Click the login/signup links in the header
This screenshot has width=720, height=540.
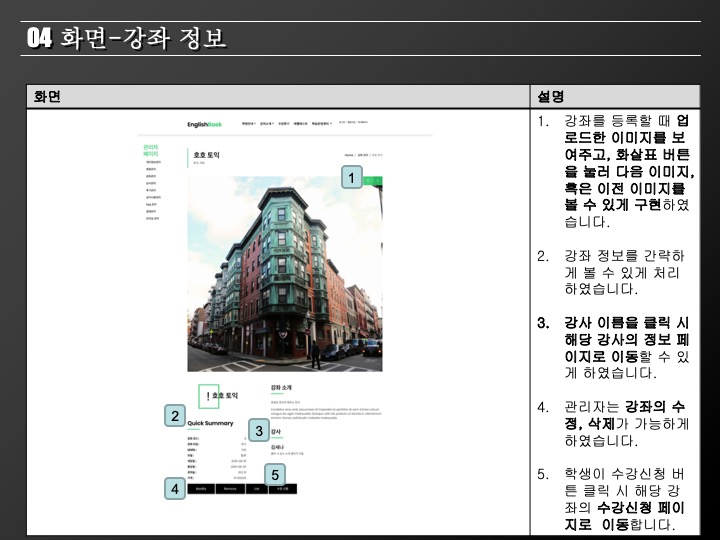(353, 122)
